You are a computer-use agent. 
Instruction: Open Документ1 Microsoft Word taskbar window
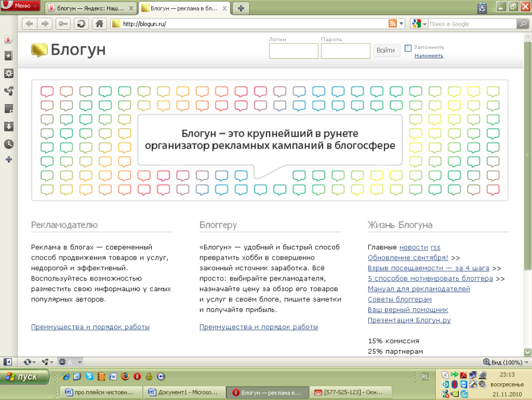click(x=184, y=392)
